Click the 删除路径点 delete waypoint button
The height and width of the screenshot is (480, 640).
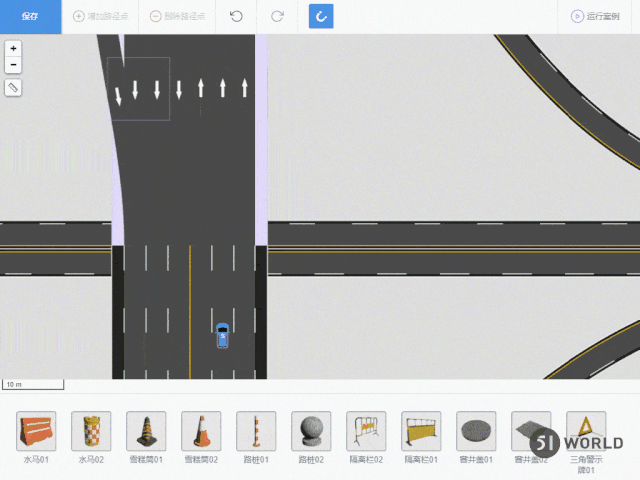click(x=178, y=16)
